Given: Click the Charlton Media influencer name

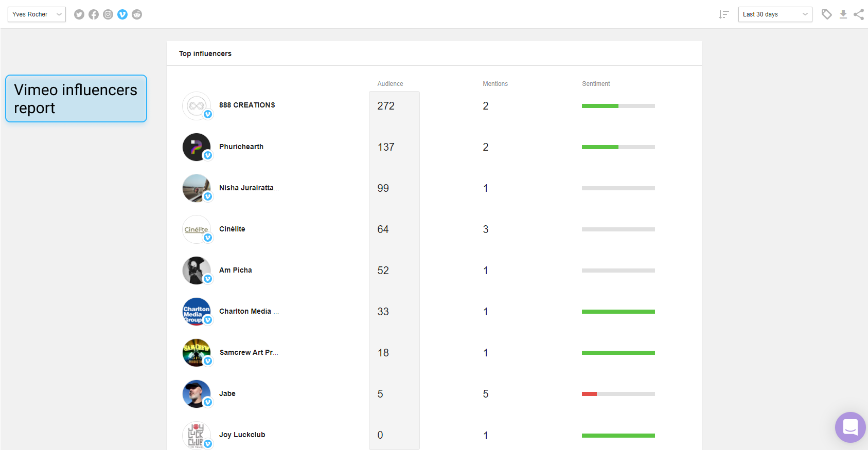Looking at the screenshot, I should tap(249, 311).
